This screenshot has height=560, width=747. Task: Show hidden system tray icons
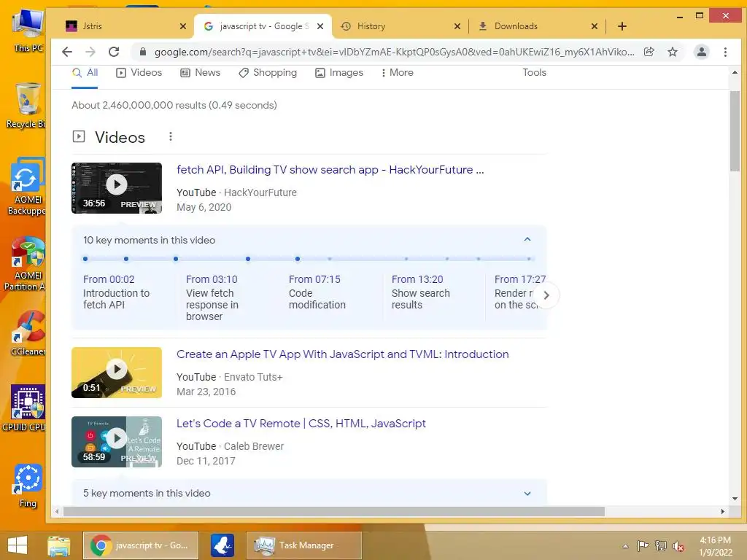625,546
